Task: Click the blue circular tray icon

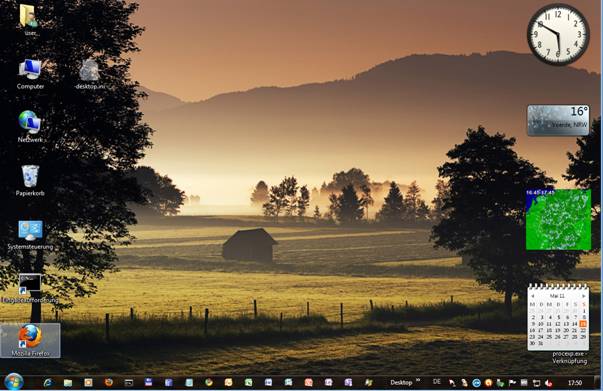Action: pos(476,383)
